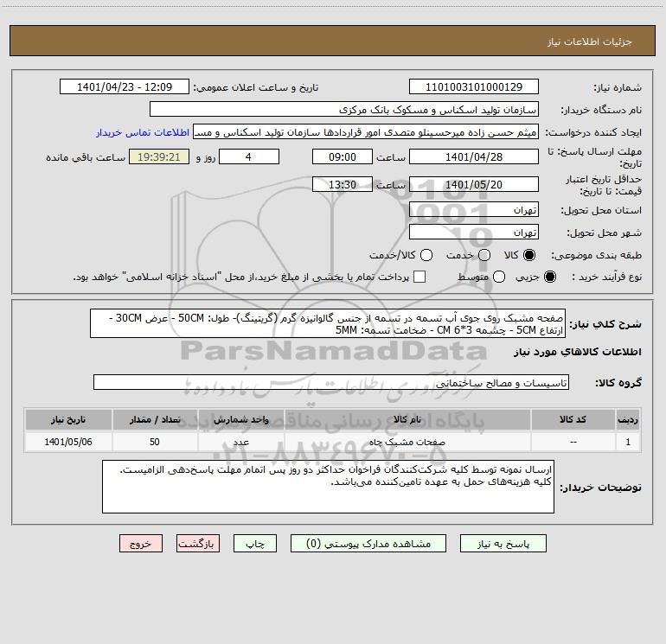Click the بازگشت back button
Screen dimensions: 666x644
(198, 544)
